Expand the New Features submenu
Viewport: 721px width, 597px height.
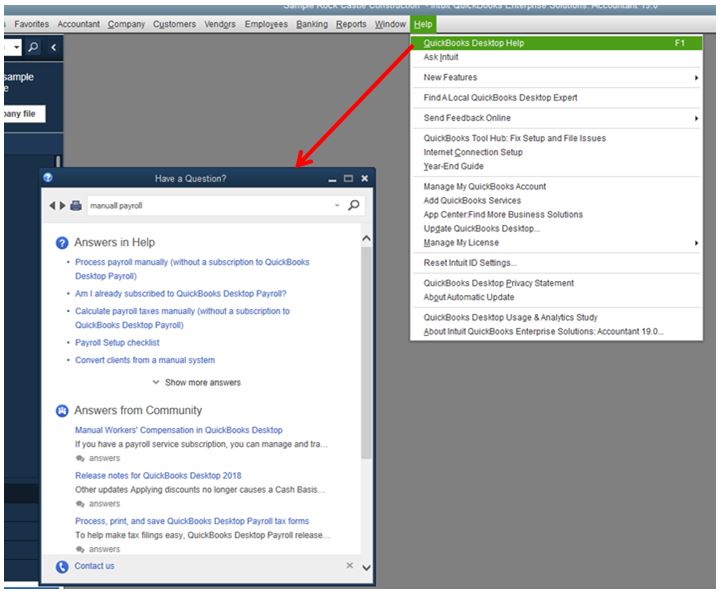[556, 77]
